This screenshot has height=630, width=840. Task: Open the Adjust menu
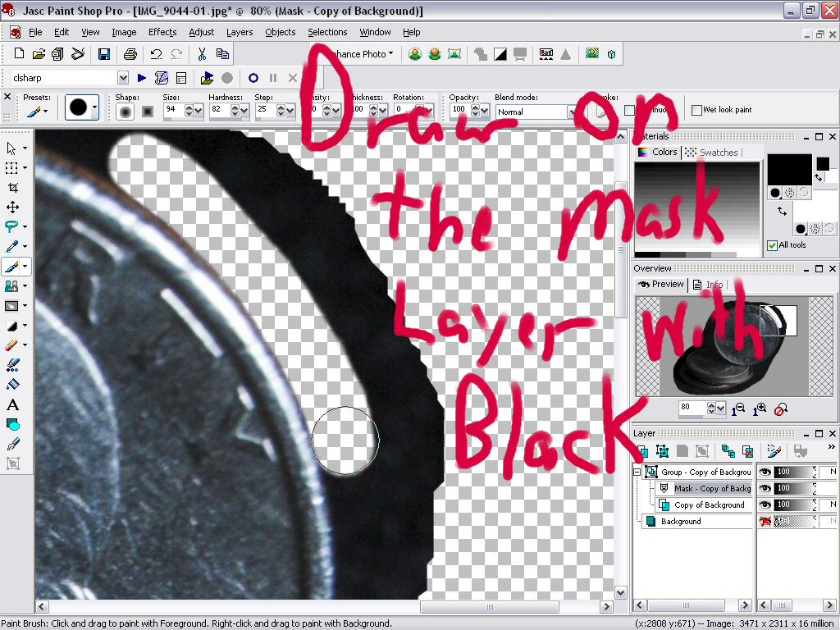[202, 32]
